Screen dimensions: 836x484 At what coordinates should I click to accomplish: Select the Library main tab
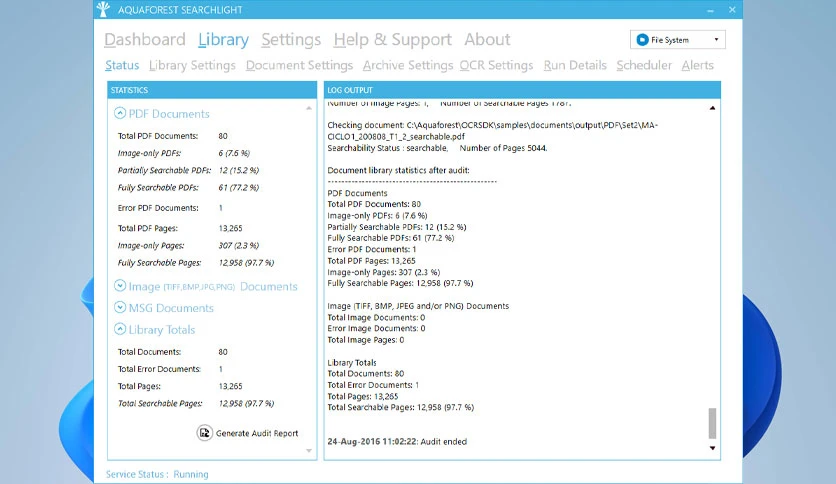tap(223, 39)
